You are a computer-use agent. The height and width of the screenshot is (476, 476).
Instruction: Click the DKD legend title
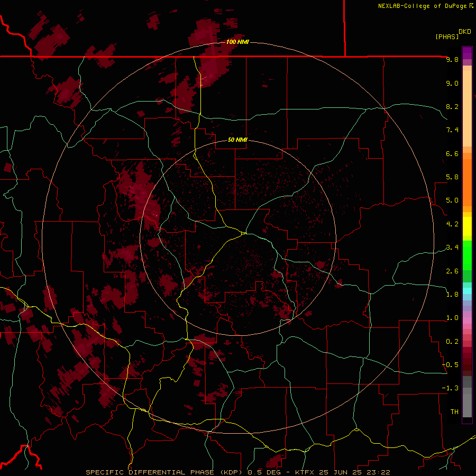coord(464,32)
